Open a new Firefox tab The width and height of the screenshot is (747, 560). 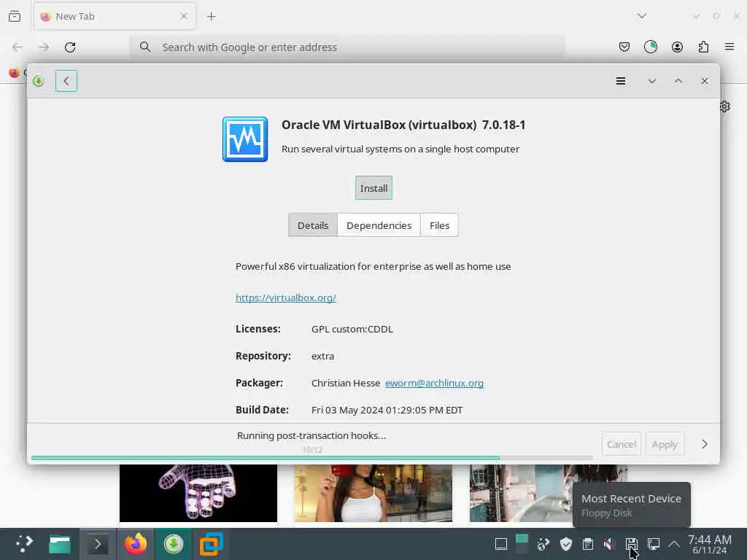click(211, 17)
